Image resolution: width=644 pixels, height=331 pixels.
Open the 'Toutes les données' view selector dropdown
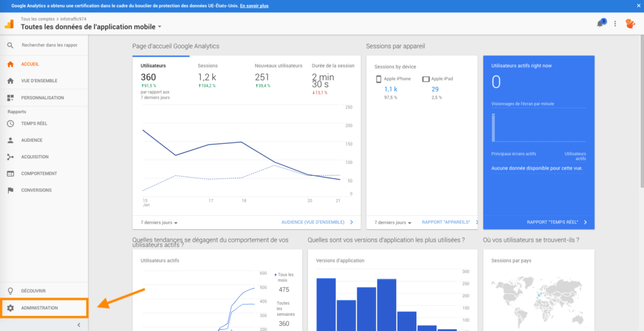coord(91,26)
